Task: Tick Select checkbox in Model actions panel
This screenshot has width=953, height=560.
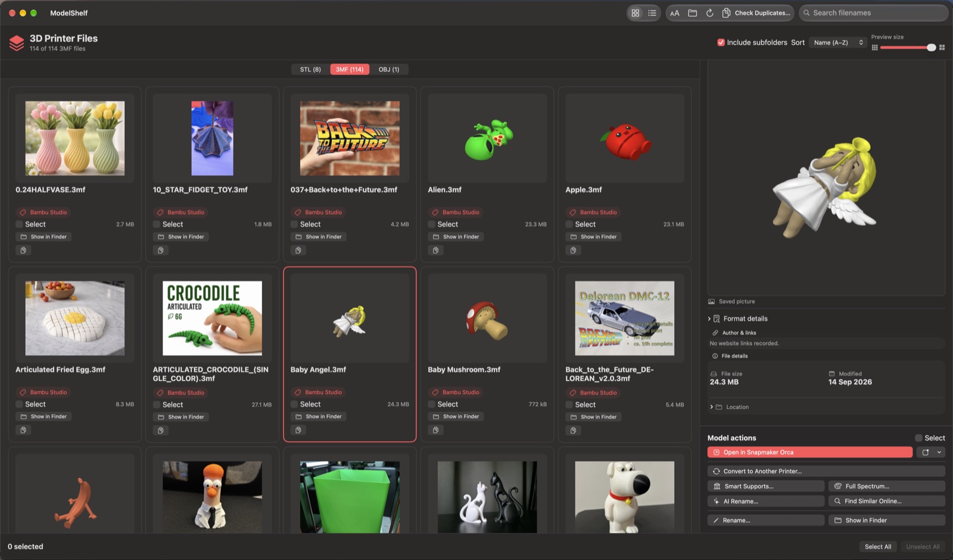Action: point(918,438)
